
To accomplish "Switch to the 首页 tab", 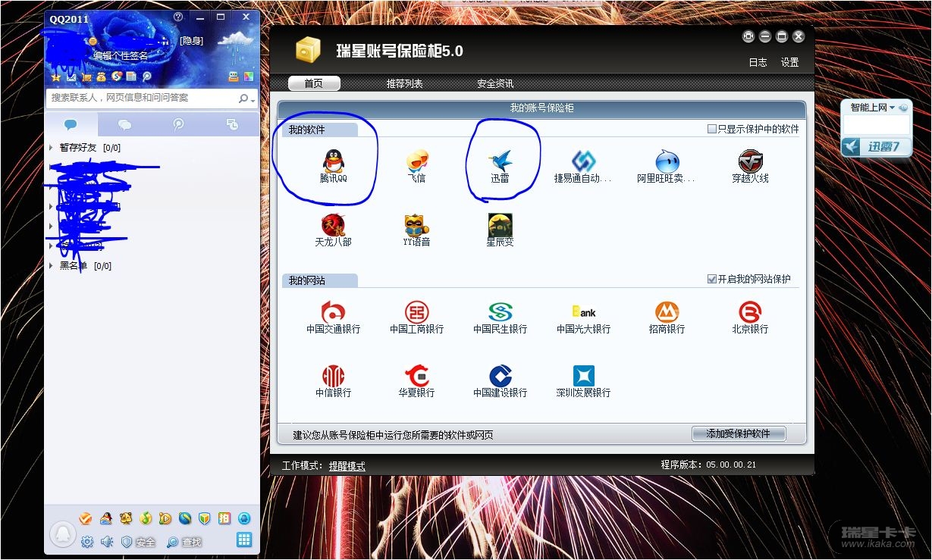I will (x=313, y=83).
